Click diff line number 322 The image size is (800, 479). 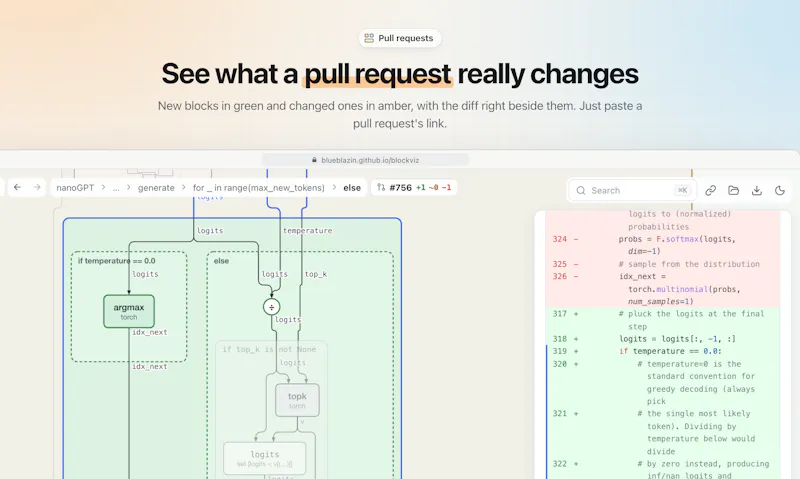559,464
